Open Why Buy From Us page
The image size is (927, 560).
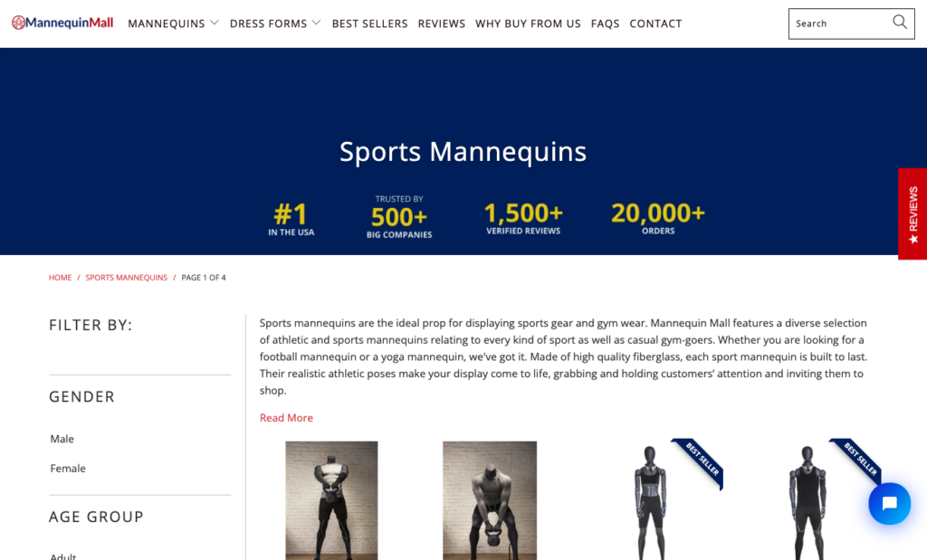point(528,24)
